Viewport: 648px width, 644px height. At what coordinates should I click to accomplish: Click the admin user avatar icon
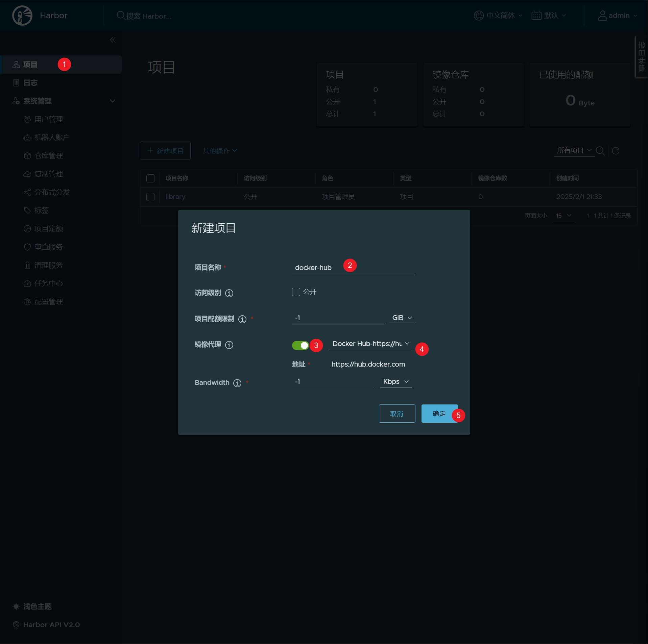[602, 16]
